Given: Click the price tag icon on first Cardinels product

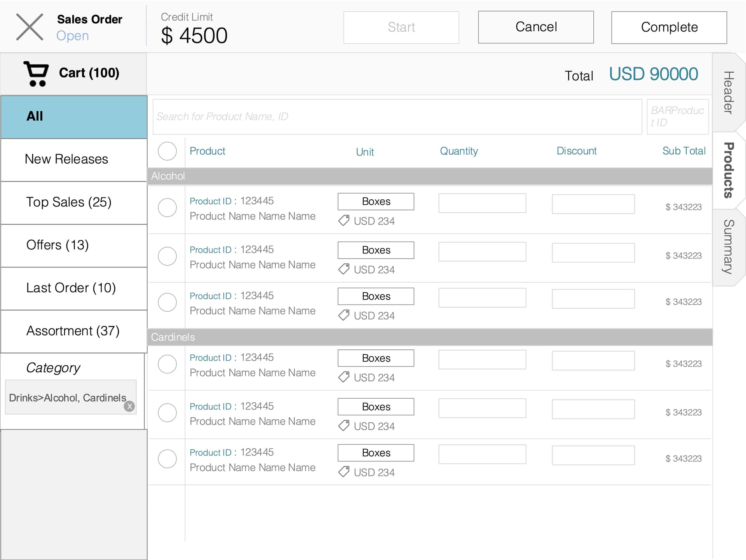Looking at the screenshot, I should point(343,377).
